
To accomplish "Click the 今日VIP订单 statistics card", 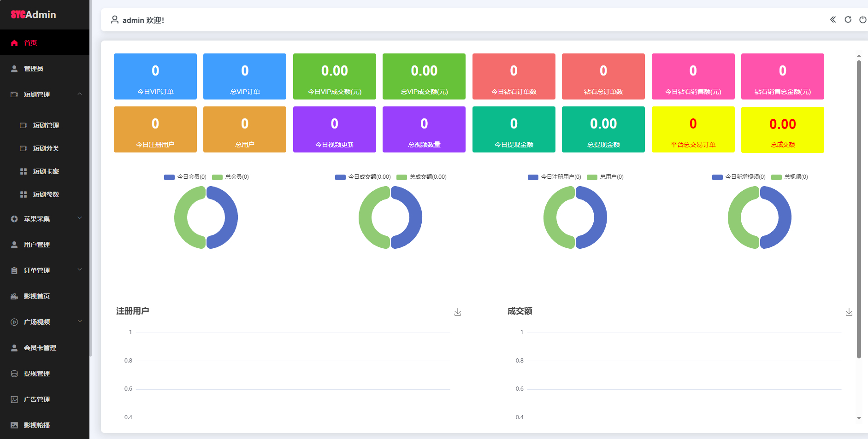I will click(155, 76).
